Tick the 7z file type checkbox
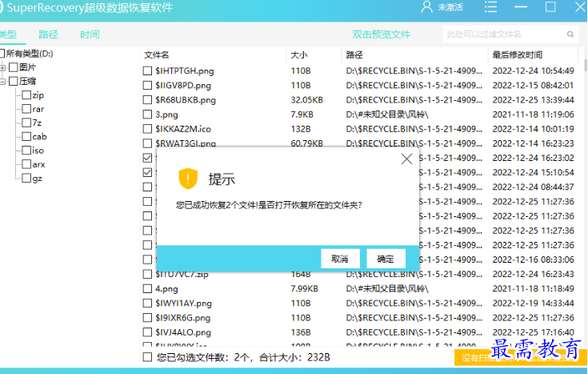588x374 pixels. [x=26, y=123]
